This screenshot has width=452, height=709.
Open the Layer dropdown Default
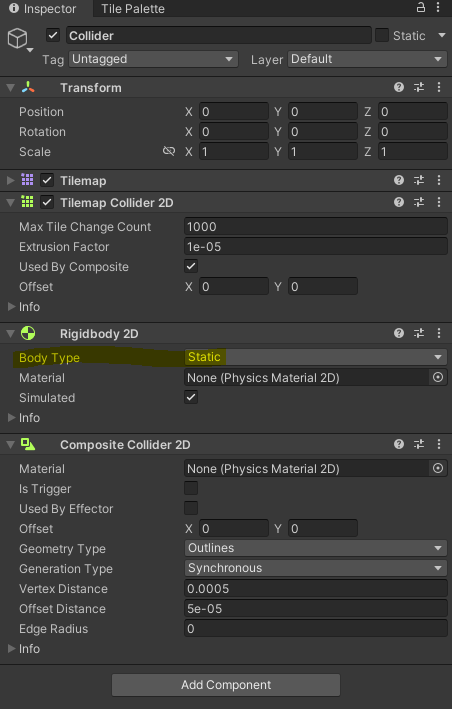pos(367,59)
